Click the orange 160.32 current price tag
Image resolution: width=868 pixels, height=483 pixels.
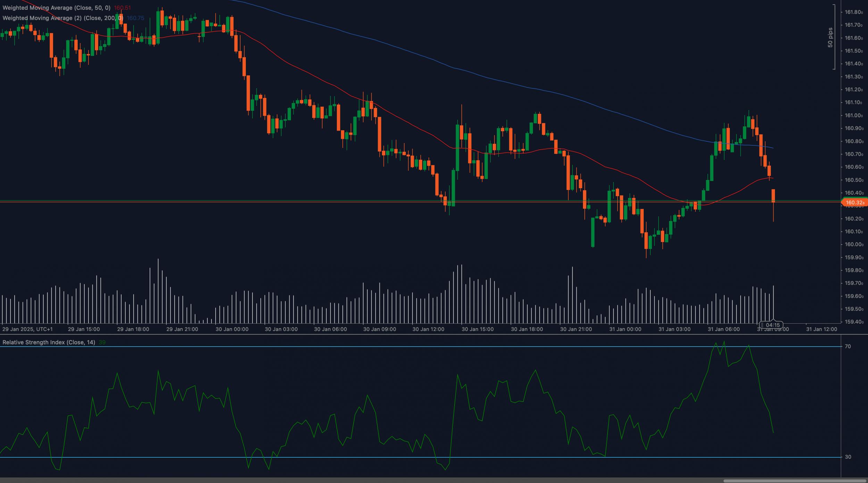855,202
